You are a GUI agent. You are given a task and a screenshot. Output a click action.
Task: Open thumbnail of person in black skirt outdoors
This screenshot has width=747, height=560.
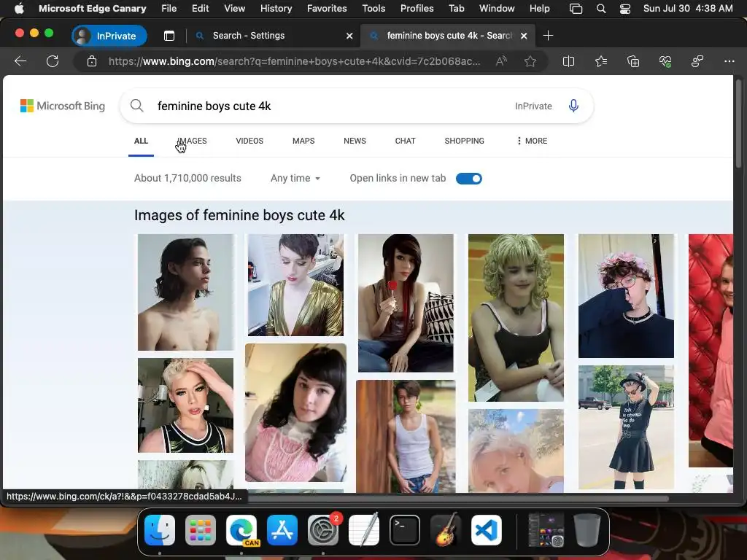626,427
